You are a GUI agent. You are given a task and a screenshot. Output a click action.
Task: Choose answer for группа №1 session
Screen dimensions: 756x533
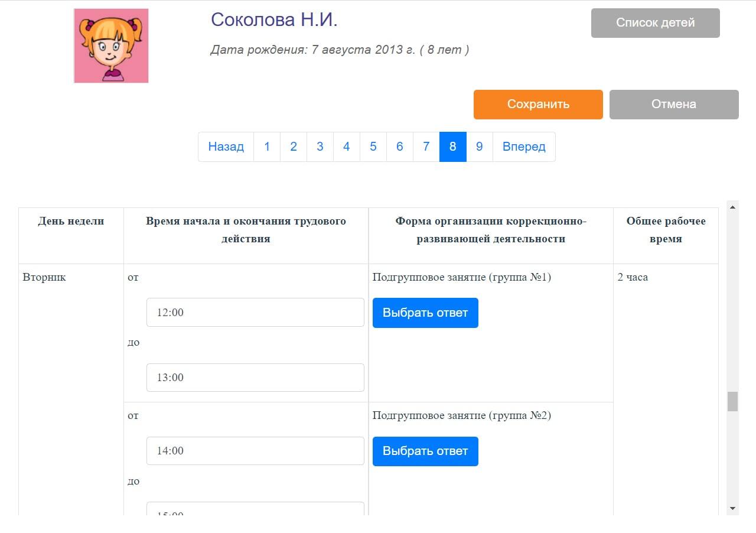425,313
